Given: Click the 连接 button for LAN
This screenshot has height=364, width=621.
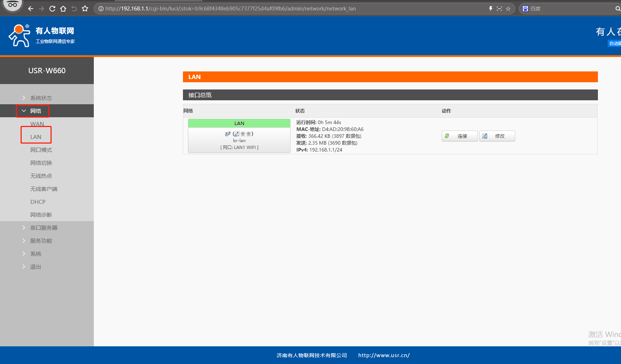Looking at the screenshot, I should click(459, 136).
